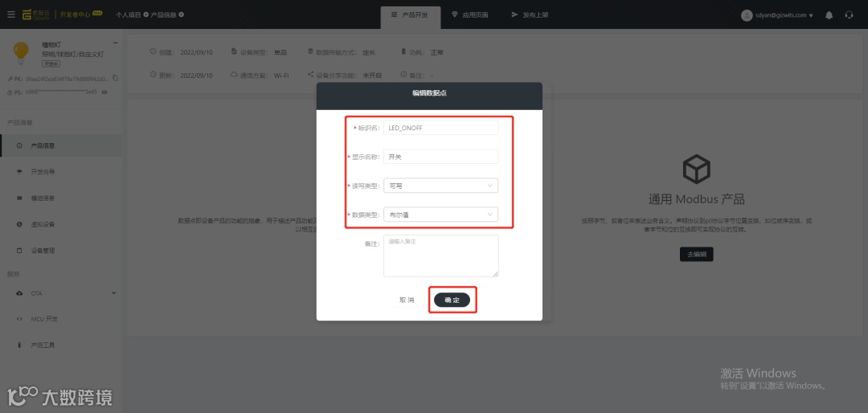Go to 产品信息 breadcrumb
Image resolution: width=868 pixels, height=413 pixels.
pos(164,14)
